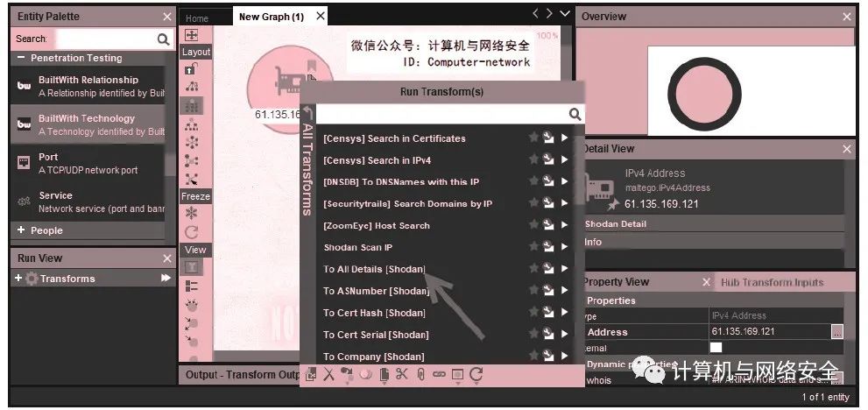Select the snowflake Freeze layout icon
This screenshot has width=868, height=410.
pos(192,213)
